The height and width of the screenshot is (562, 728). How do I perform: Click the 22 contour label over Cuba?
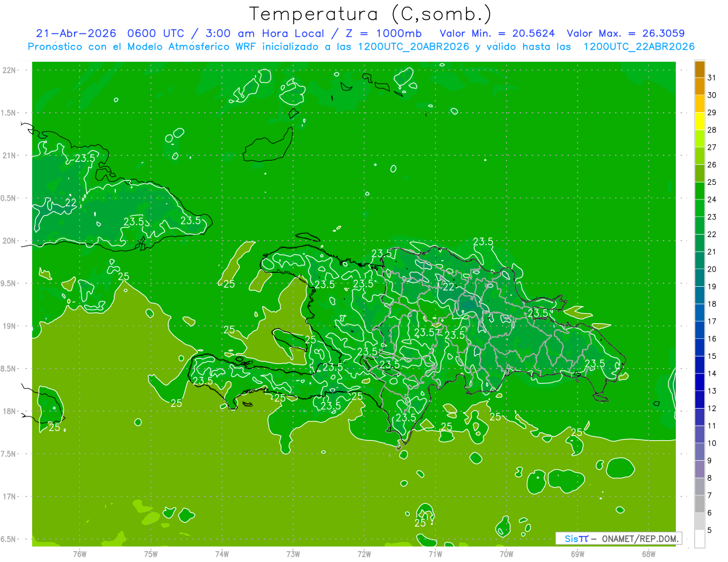(70, 202)
